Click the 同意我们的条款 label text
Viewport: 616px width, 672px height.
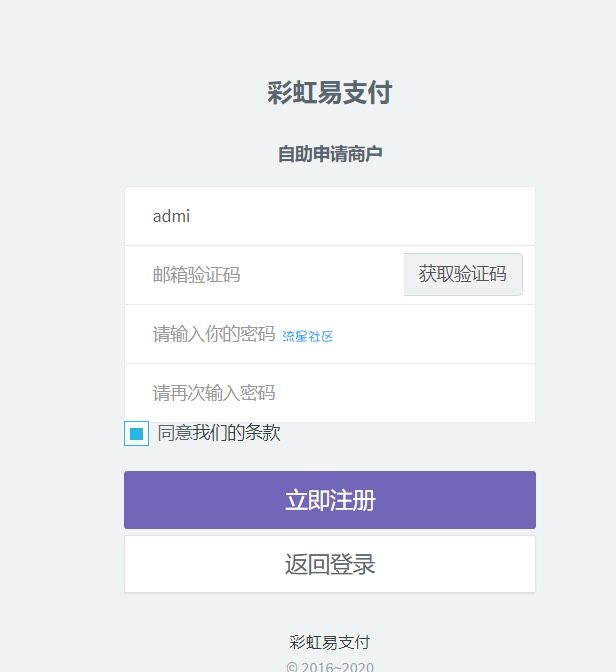[x=219, y=433]
